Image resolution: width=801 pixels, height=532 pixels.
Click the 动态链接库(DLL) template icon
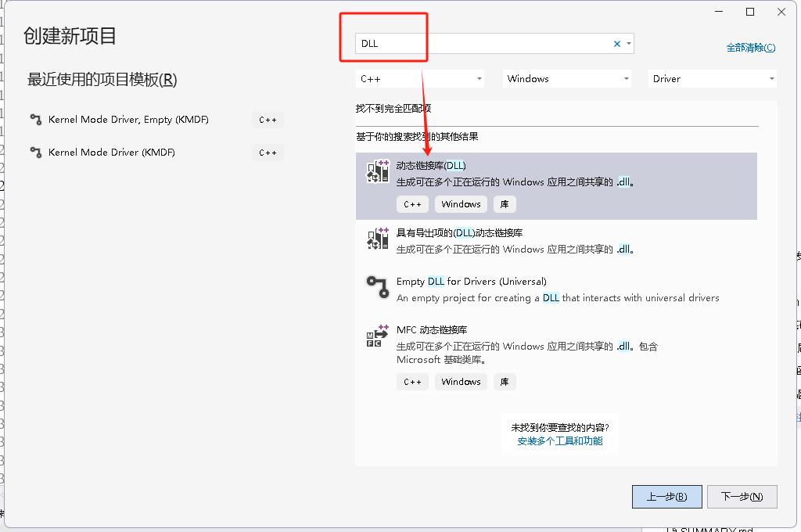point(378,171)
